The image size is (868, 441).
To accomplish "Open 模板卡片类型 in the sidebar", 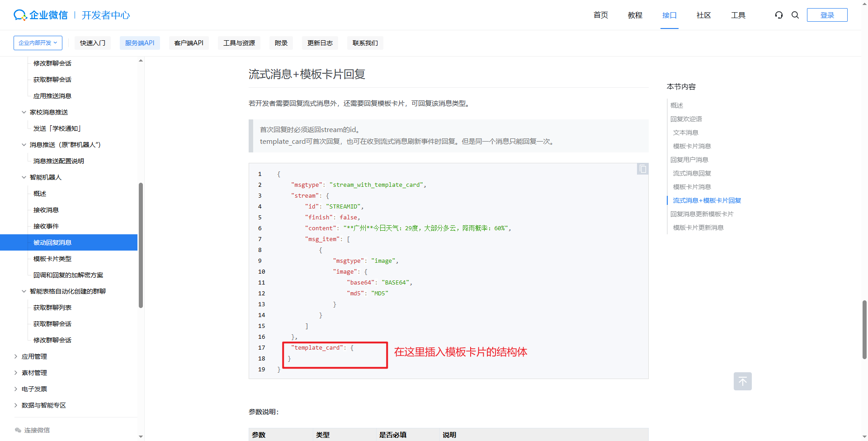I will point(52,259).
